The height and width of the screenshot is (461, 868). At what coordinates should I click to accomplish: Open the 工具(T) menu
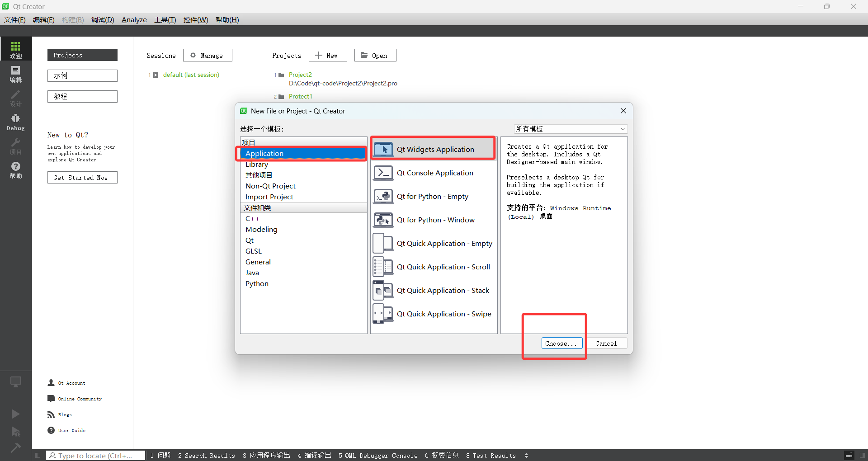tap(165, 19)
